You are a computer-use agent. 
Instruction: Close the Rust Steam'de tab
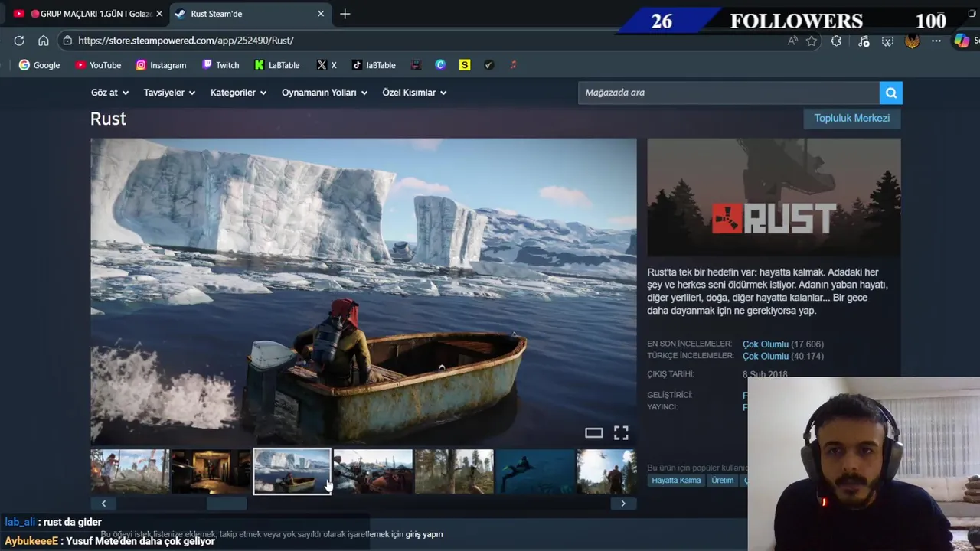321,14
